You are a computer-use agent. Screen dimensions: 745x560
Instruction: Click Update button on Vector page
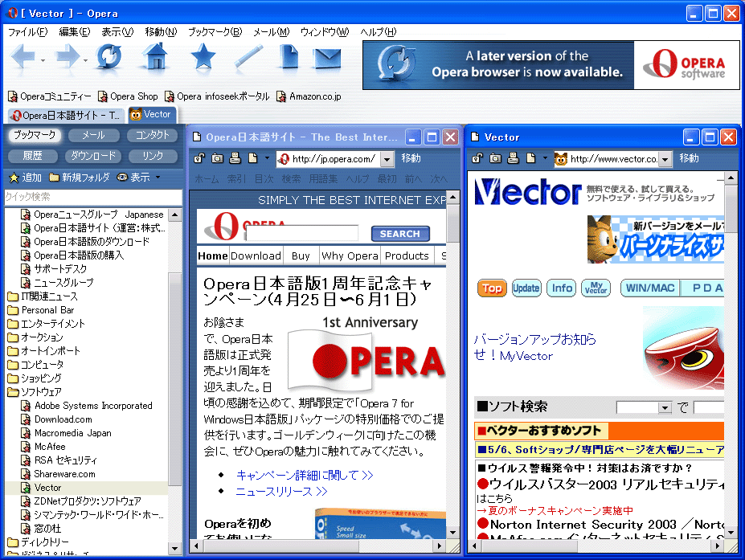tap(526, 288)
